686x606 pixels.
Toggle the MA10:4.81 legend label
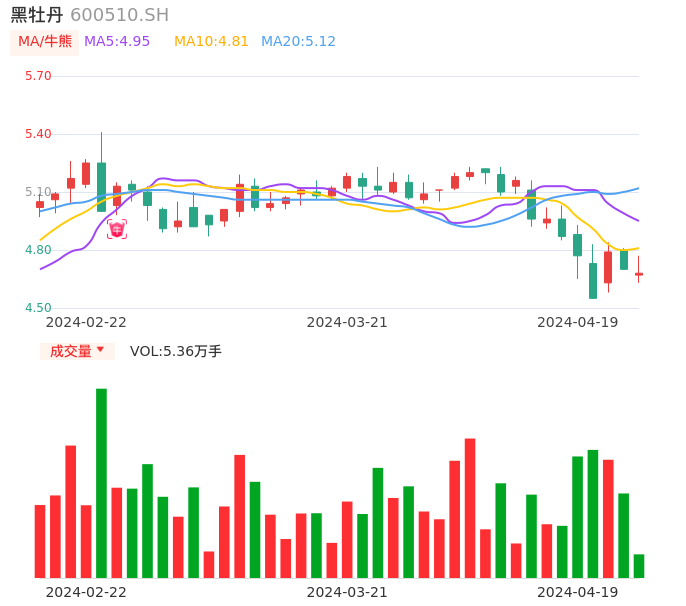(211, 42)
